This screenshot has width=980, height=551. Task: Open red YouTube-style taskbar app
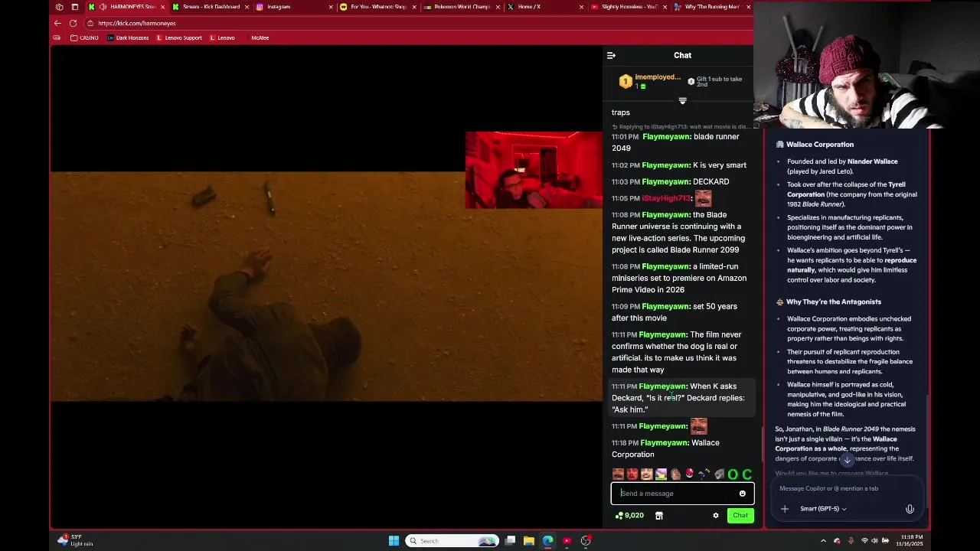[567, 541]
